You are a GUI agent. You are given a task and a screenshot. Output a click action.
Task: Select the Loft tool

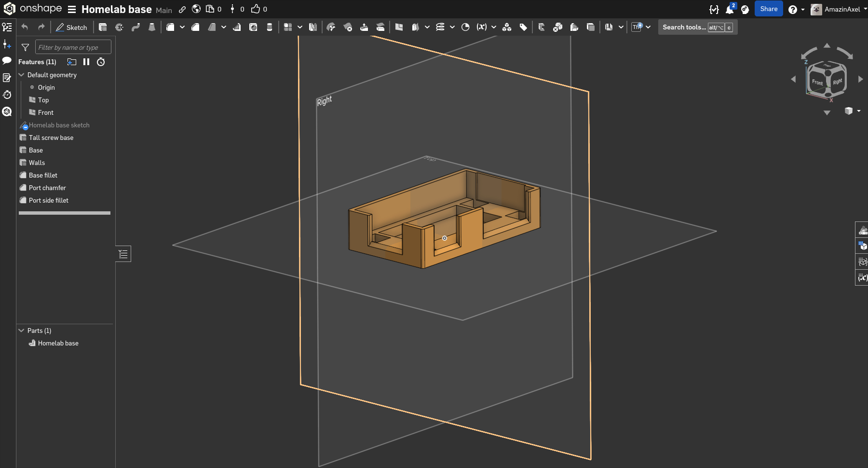(x=152, y=28)
